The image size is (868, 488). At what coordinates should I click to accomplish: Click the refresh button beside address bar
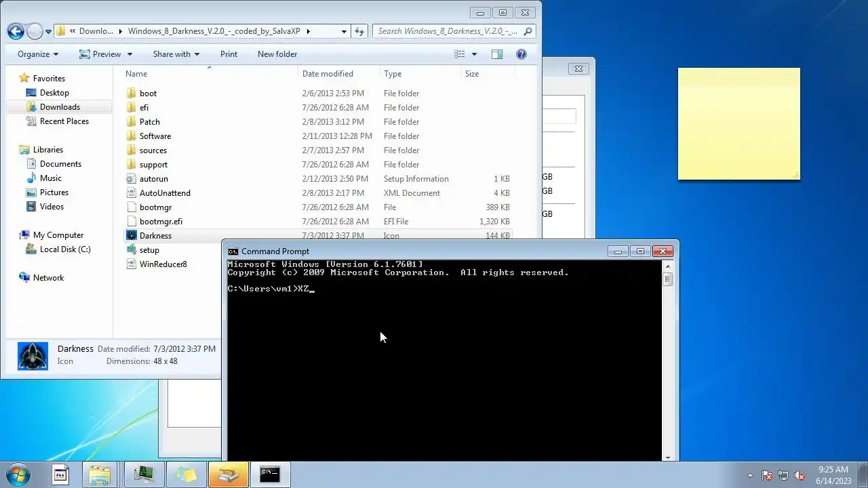359,31
